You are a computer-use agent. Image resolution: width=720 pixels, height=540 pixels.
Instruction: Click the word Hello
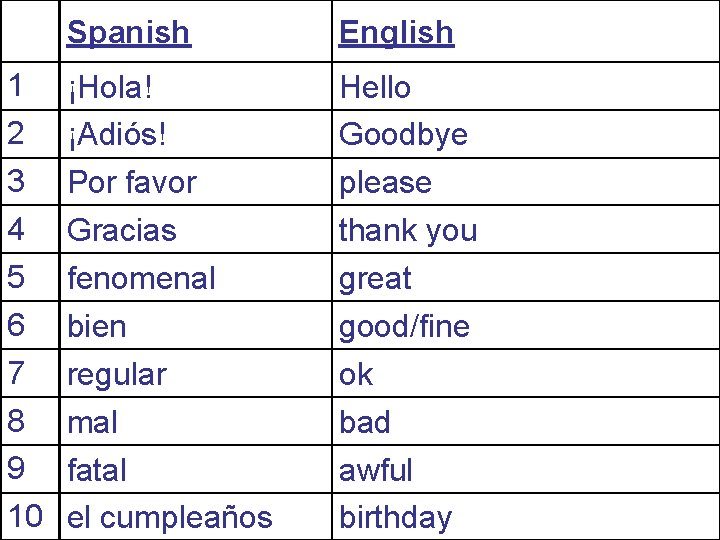click(x=375, y=87)
